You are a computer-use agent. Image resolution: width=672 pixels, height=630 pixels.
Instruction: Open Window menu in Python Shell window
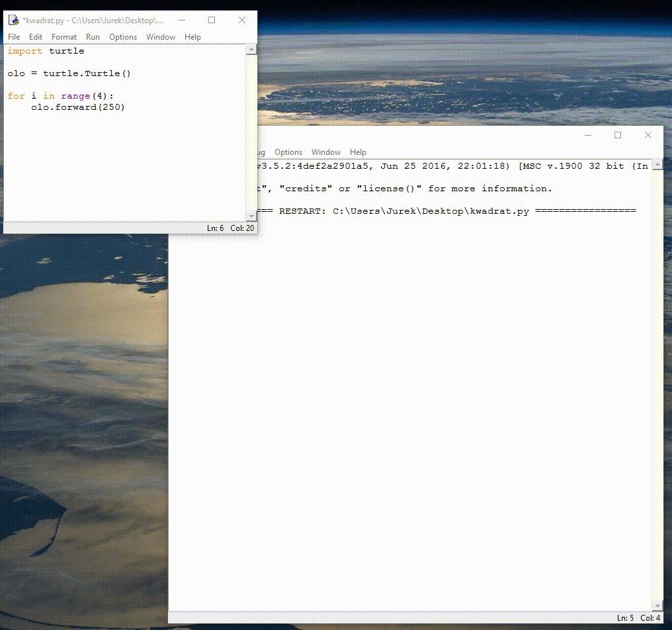326,152
